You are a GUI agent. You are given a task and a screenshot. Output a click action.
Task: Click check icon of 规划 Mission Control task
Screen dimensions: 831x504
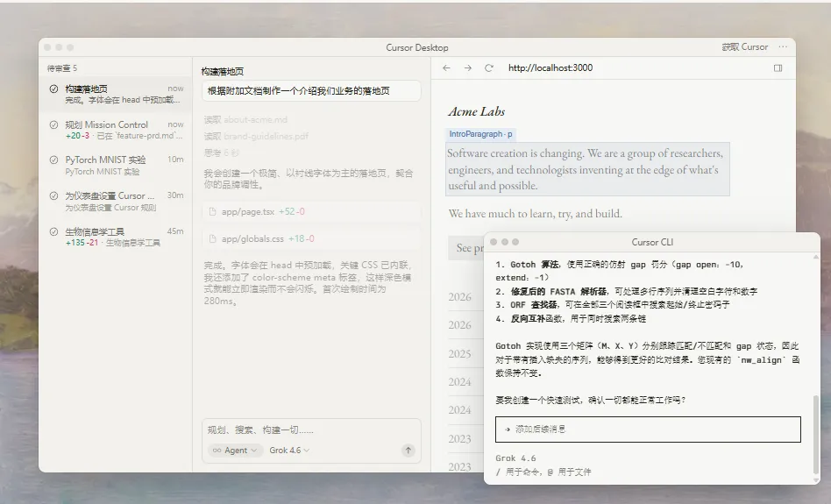pos(53,124)
